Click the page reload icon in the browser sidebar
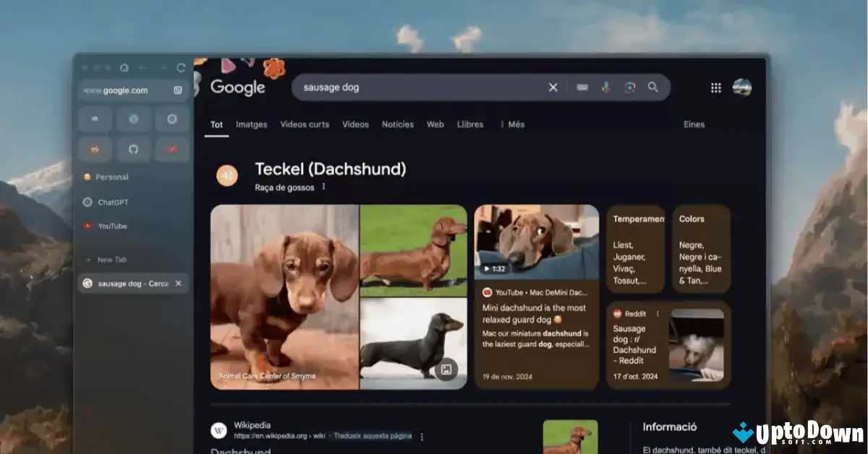The height and width of the screenshot is (454, 868). (x=180, y=69)
